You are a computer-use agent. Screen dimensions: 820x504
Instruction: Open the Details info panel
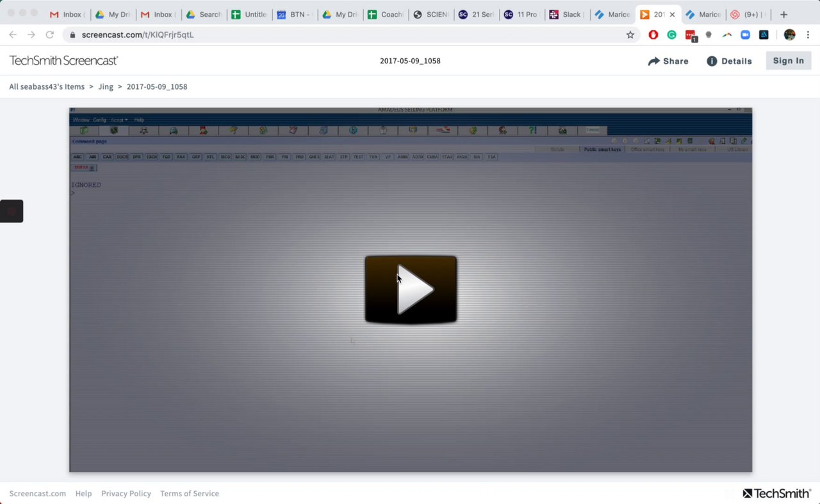click(729, 61)
